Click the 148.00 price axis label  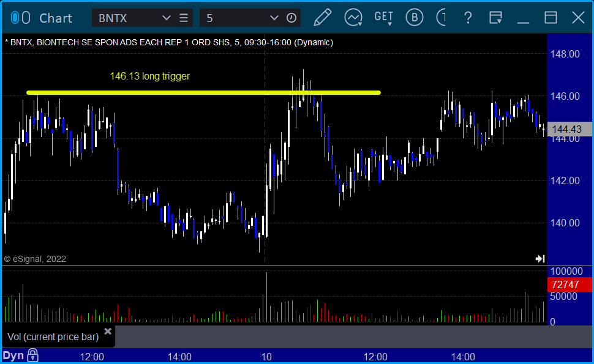pos(565,54)
